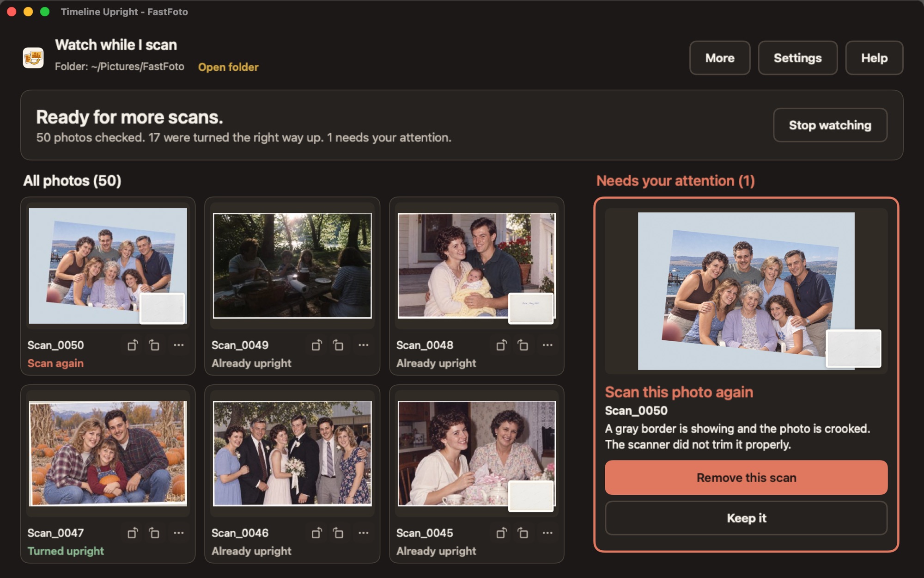Rotate Scan_0048 left
Image resolution: width=924 pixels, height=578 pixels.
tap(501, 345)
